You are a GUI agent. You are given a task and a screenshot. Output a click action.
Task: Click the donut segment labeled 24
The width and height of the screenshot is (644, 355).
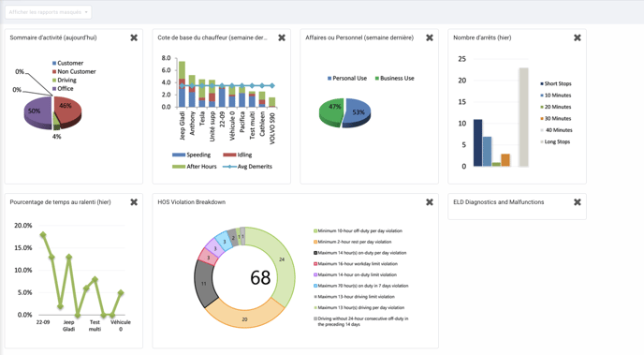click(x=282, y=259)
